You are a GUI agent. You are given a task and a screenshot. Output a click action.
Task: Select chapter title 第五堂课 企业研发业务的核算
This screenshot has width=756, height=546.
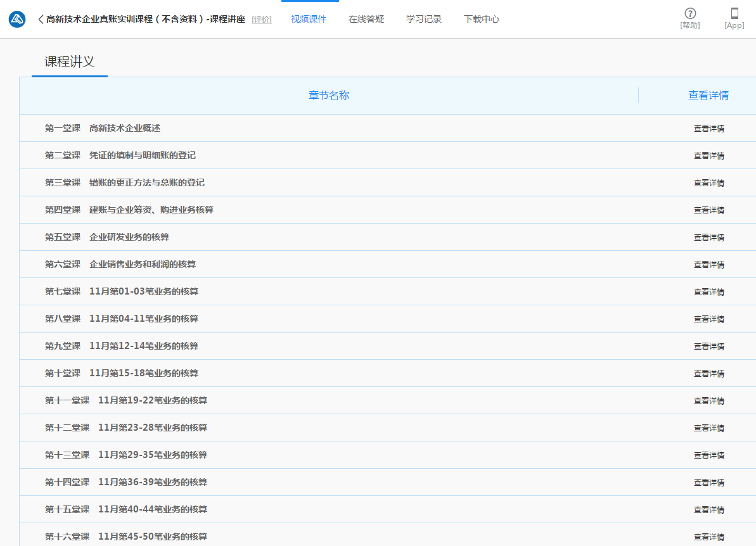(x=107, y=237)
